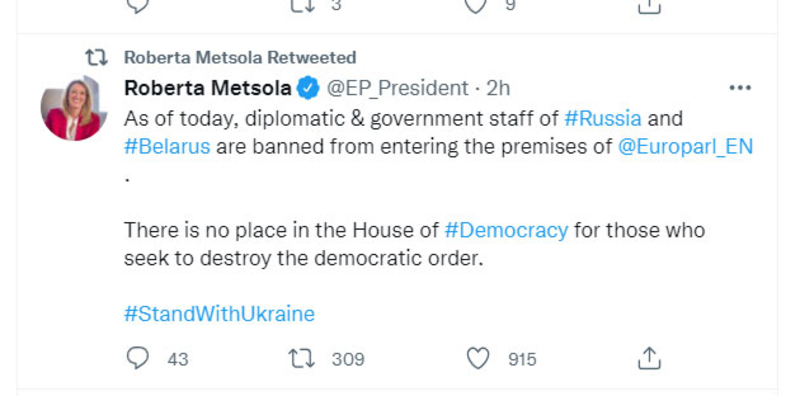
Task: Reply to the previous tweet at top
Action: pos(138,6)
